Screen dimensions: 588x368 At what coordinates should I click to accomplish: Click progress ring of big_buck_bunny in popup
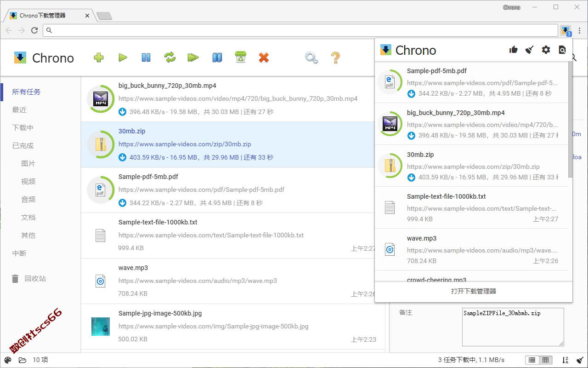390,124
